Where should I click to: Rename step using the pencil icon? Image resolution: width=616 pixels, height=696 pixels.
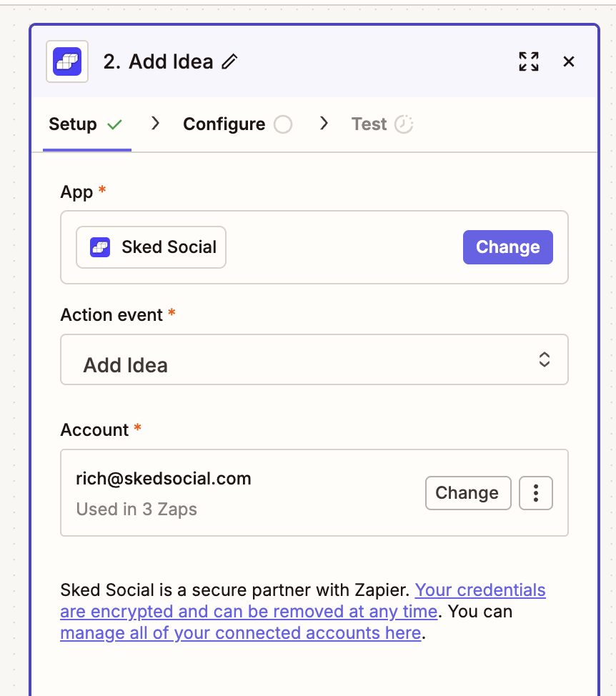(229, 62)
